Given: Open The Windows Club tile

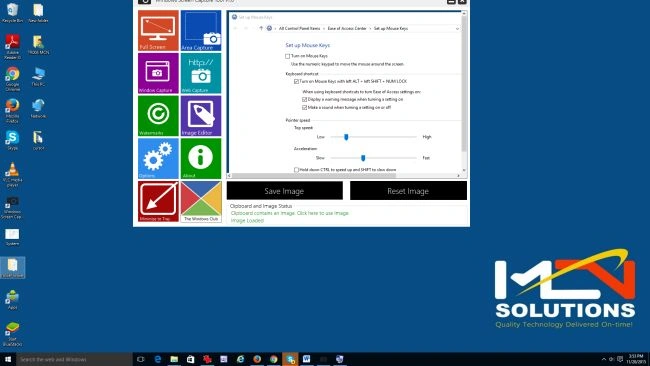Looking at the screenshot, I should (201, 201).
